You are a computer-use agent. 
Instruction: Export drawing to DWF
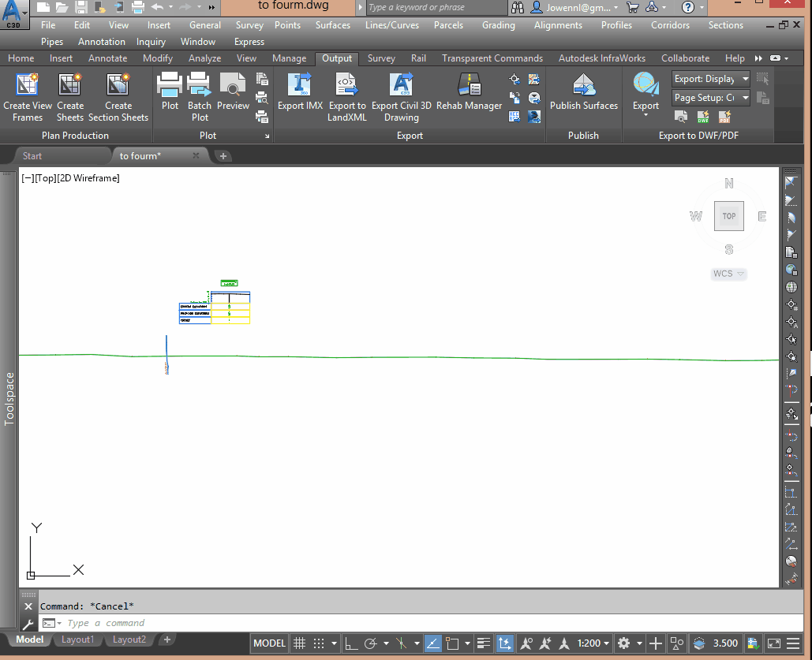[702, 117]
